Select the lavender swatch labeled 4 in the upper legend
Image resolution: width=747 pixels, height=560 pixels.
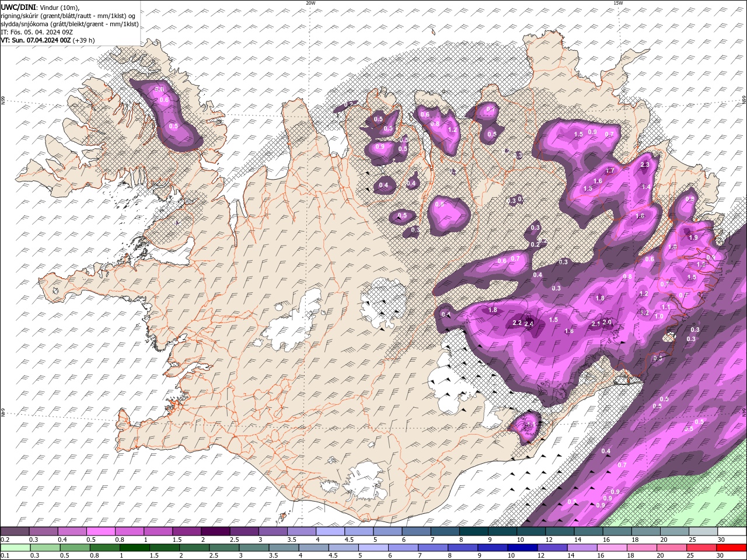pos(330,531)
